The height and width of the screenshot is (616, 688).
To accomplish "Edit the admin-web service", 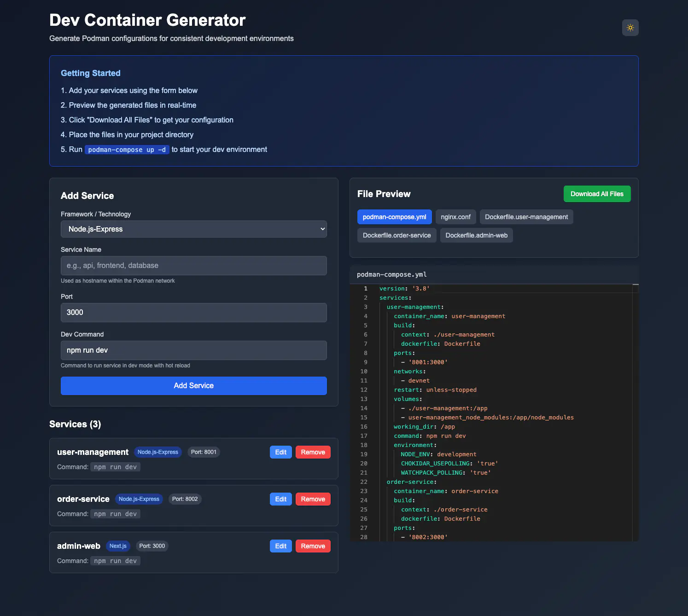I will (280, 546).
